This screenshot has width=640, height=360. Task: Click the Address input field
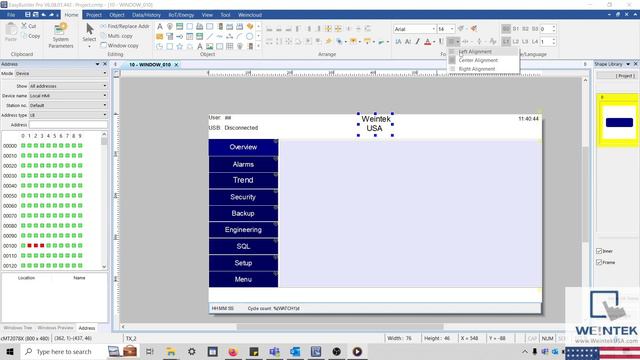tap(68, 125)
